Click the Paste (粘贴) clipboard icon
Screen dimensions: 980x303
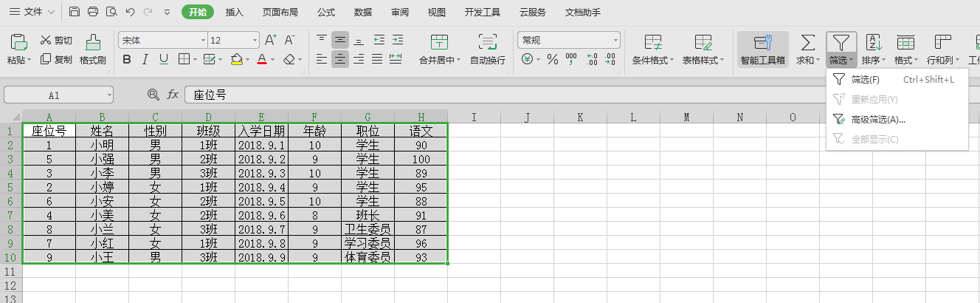point(19,41)
